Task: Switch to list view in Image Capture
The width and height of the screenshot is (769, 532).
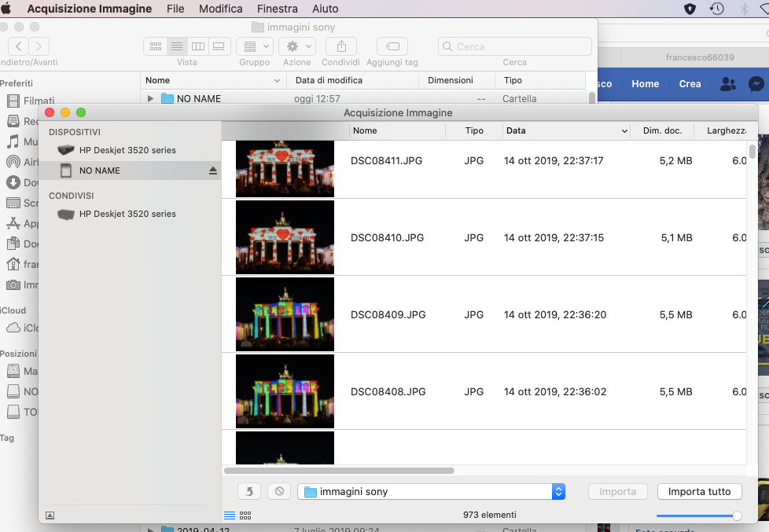Action: 230,515
